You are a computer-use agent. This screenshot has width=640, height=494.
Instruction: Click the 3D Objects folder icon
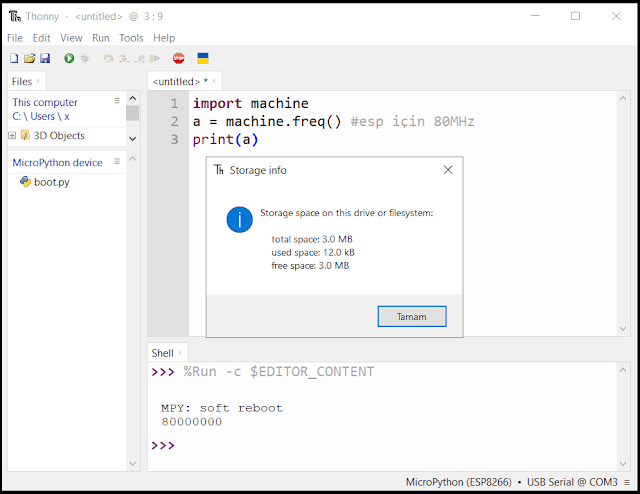[x=25, y=135]
